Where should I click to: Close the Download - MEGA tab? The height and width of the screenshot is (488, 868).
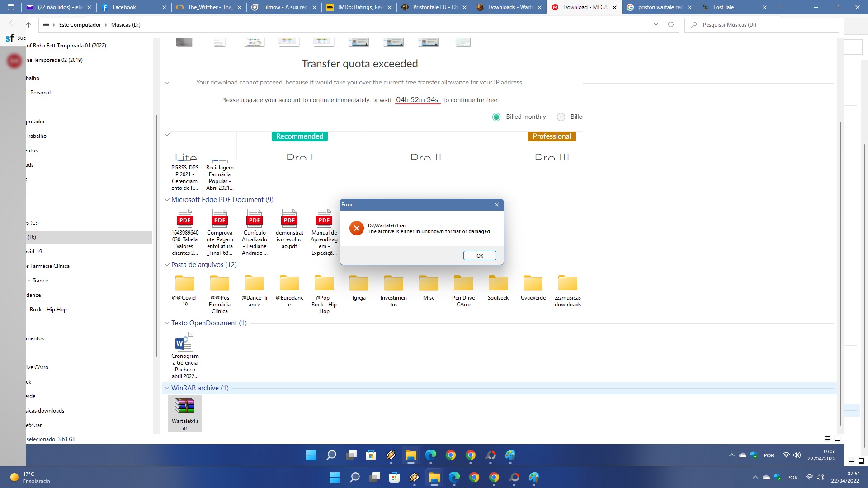point(614,7)
